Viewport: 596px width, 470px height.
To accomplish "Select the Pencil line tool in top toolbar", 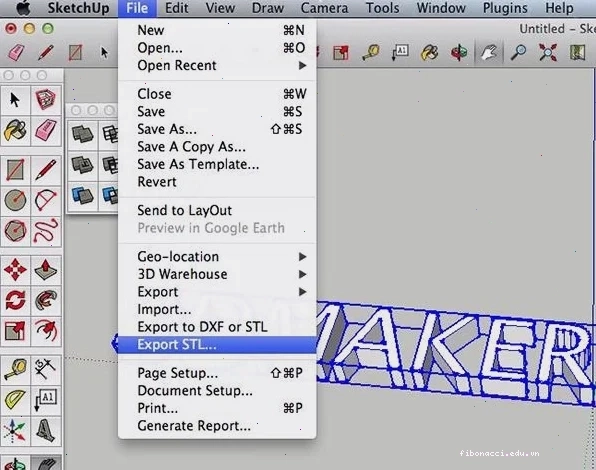I will [46, 52].
